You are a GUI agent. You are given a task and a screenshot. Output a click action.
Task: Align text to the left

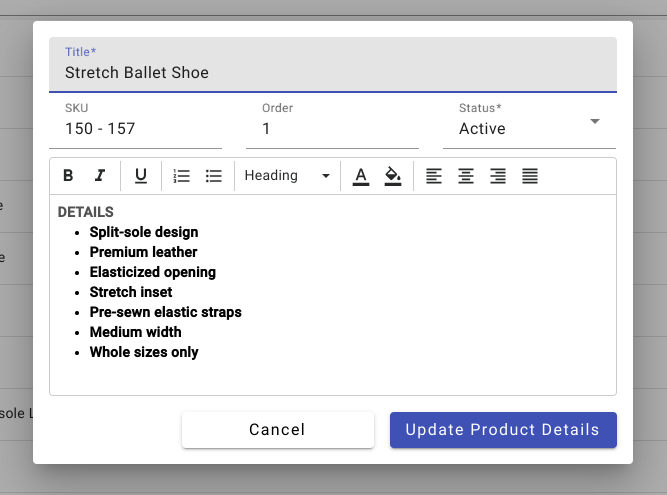434,176
